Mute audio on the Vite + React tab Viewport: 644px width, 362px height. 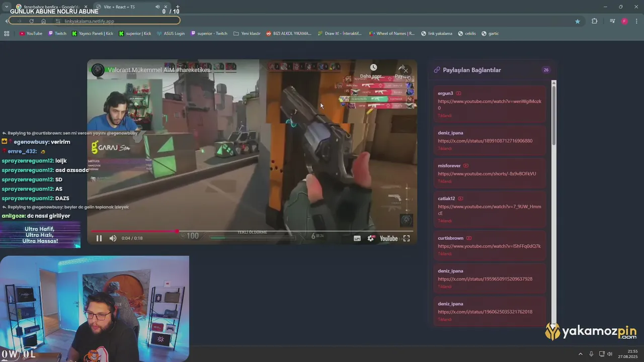coord(157,7)
